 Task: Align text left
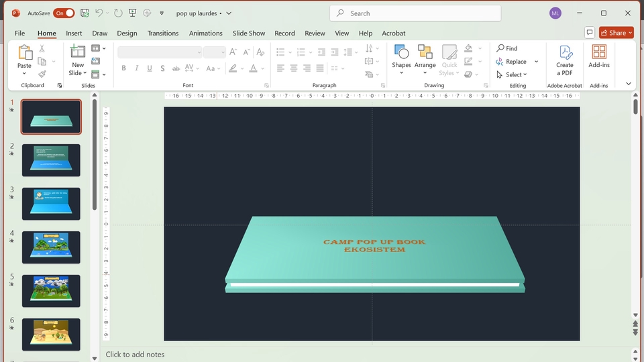pos(280,68)
